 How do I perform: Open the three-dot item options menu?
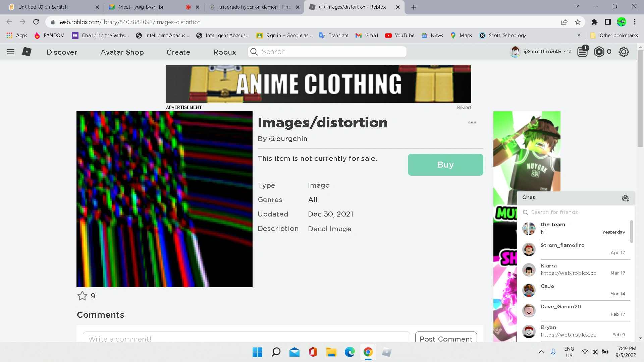(x=472, y=122)
